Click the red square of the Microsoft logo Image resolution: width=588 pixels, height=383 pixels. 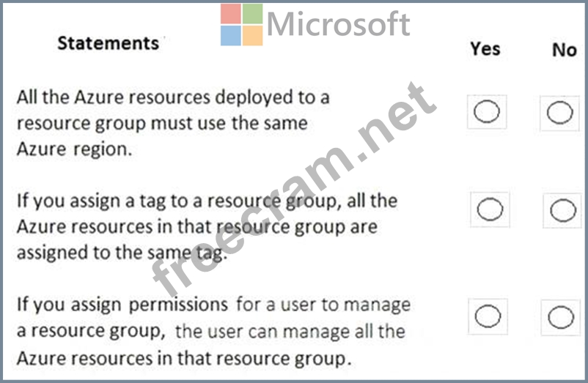[230, 14]
